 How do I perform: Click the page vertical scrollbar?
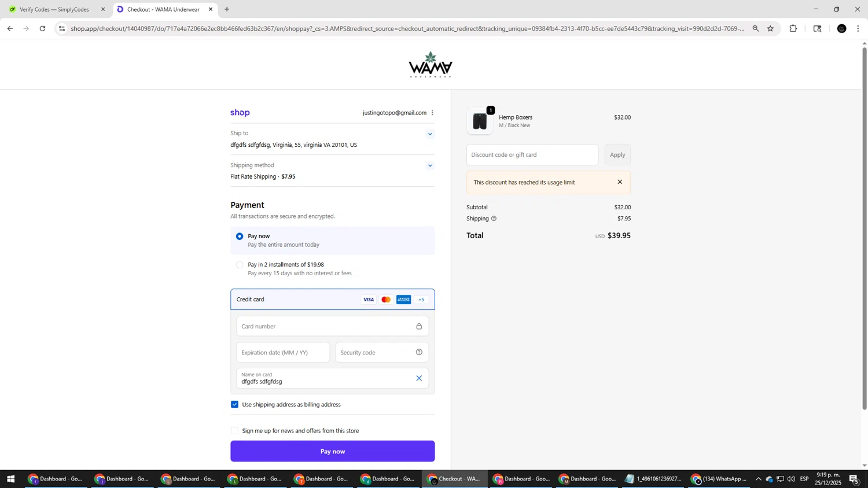click(865, 228)
